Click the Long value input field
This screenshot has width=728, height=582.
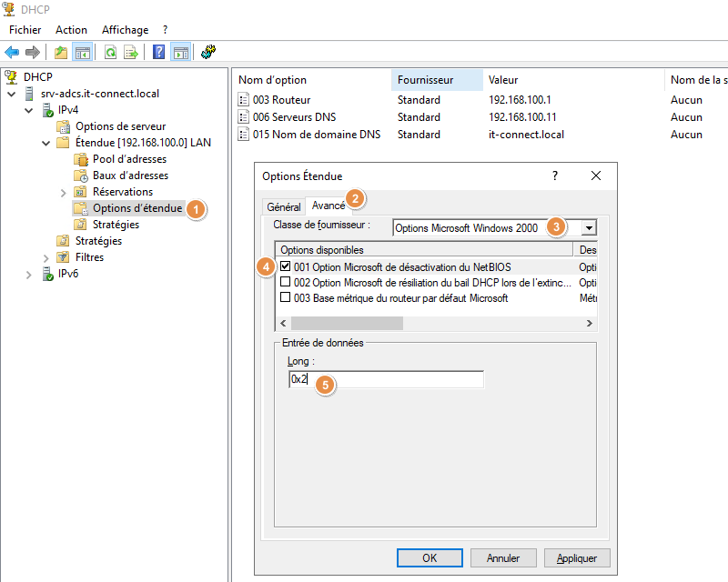coord(386,379)
